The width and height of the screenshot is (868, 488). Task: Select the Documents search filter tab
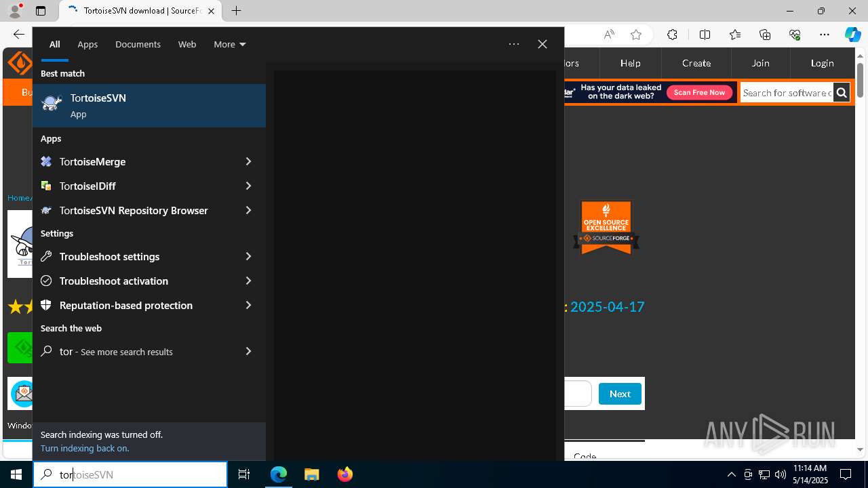(138, 44)
